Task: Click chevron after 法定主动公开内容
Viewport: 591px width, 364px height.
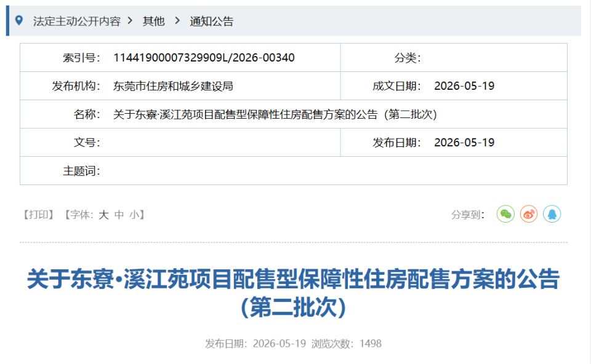Action: pyautogui.click(x=131, y=21)
